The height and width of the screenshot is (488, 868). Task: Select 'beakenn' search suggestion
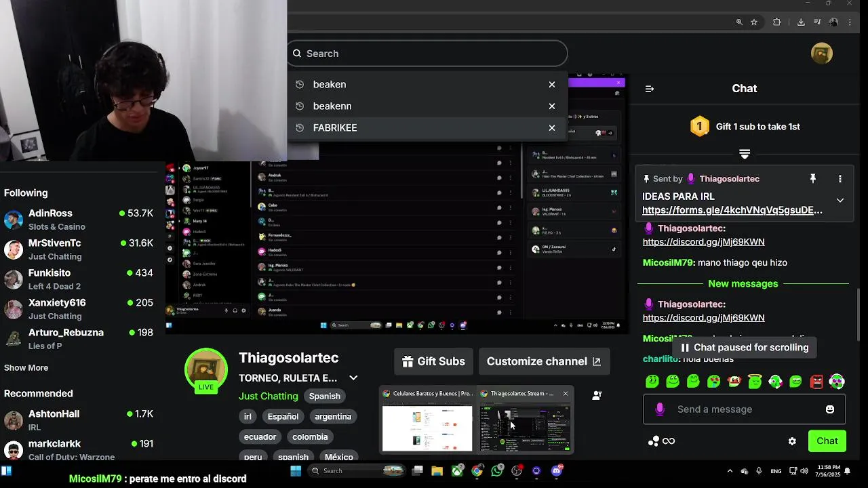tap(427, 106)
